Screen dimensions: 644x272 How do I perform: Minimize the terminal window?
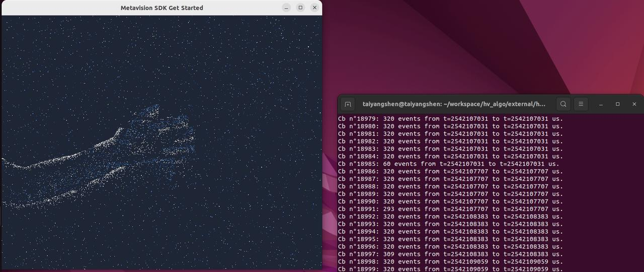(601, 104)
